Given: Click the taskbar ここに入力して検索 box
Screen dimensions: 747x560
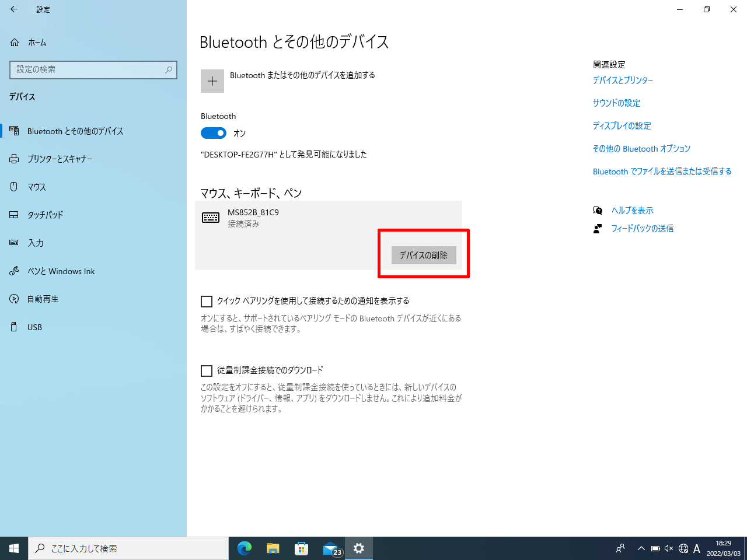Looking at the screenshot, I should pos(128,548).
